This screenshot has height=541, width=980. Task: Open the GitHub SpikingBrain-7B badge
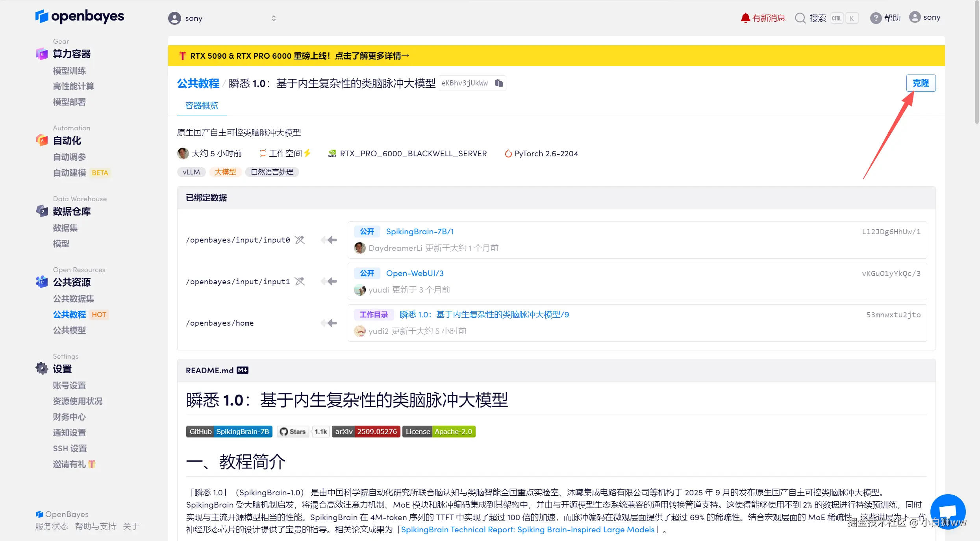[x=229, y=432]
